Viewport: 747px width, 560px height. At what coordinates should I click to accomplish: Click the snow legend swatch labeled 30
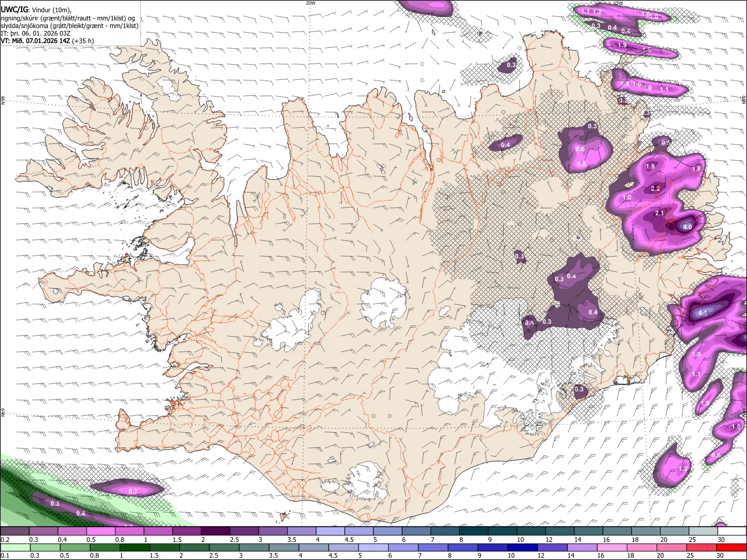732,531
